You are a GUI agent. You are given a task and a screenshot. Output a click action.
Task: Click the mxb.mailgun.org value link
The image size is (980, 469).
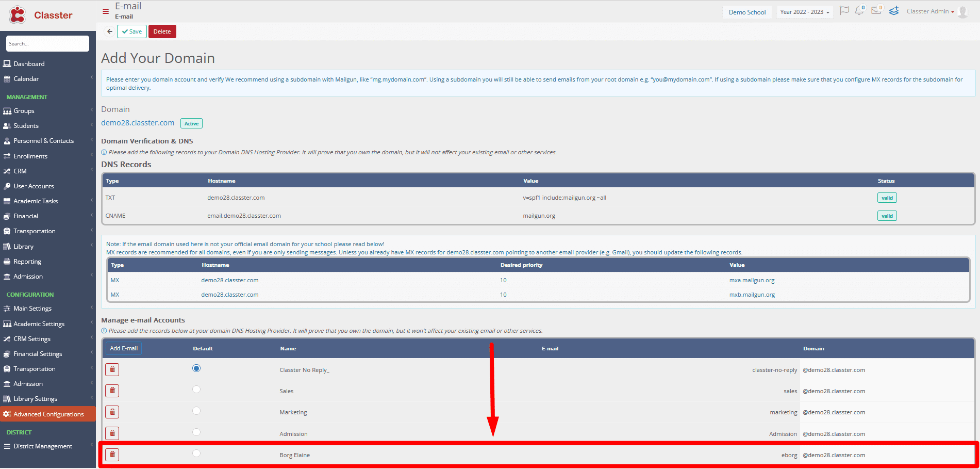[752, 295]
